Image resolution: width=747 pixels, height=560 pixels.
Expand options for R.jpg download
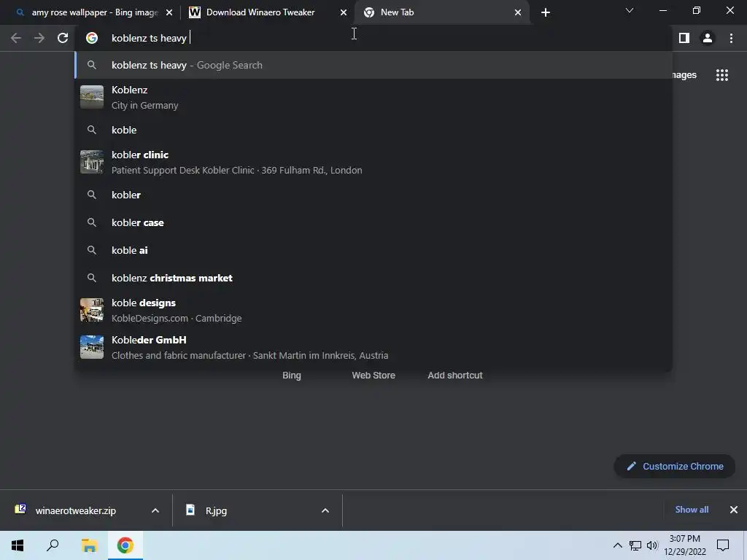point(325,510)
